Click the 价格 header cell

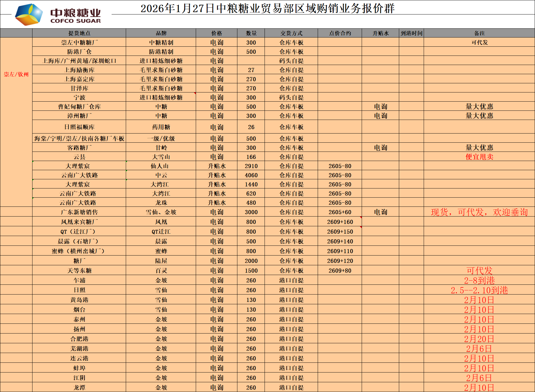coord(216,33)
